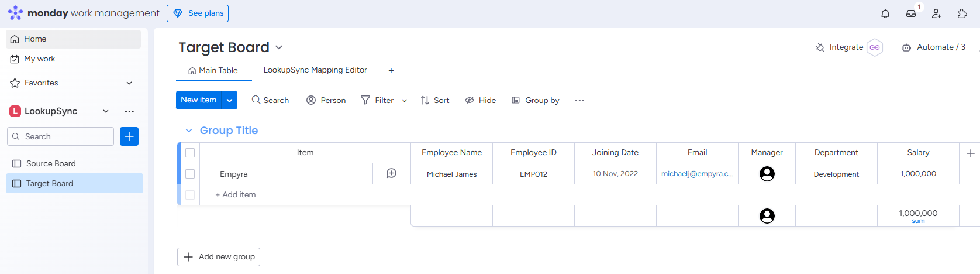980x274 pixels.
Task: Open the Filter options arrow
Action: pos(405,100)
